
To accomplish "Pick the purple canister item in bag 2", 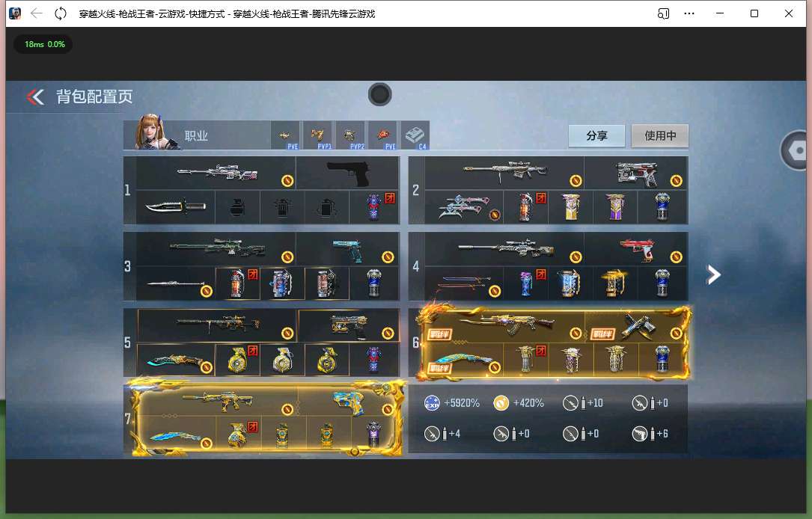I will [x=616, y=207].
